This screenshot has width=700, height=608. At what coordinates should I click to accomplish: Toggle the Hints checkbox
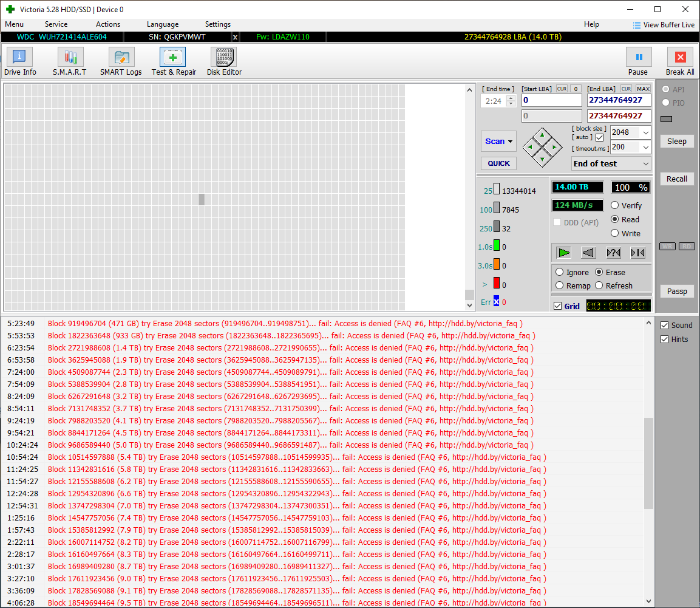pos(665,339)
